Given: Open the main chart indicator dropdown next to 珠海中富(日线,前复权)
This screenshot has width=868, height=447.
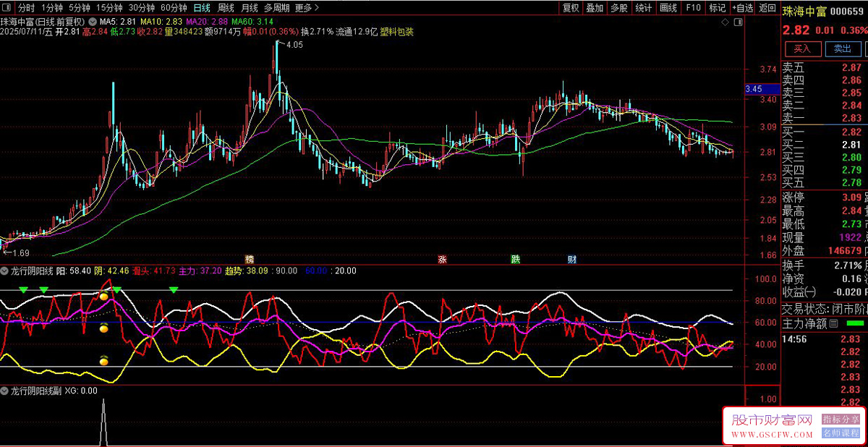Looking at the screenshot, I should pyautogui.click(x=91, y=22).
